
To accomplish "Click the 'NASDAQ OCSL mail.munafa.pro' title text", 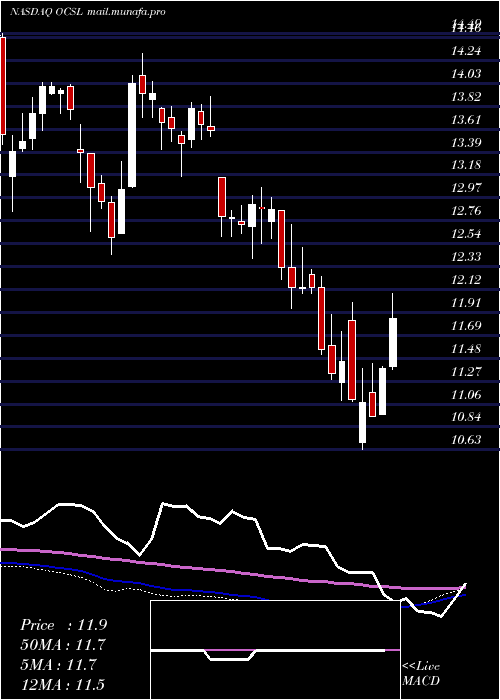I will (x=88, y=12).
